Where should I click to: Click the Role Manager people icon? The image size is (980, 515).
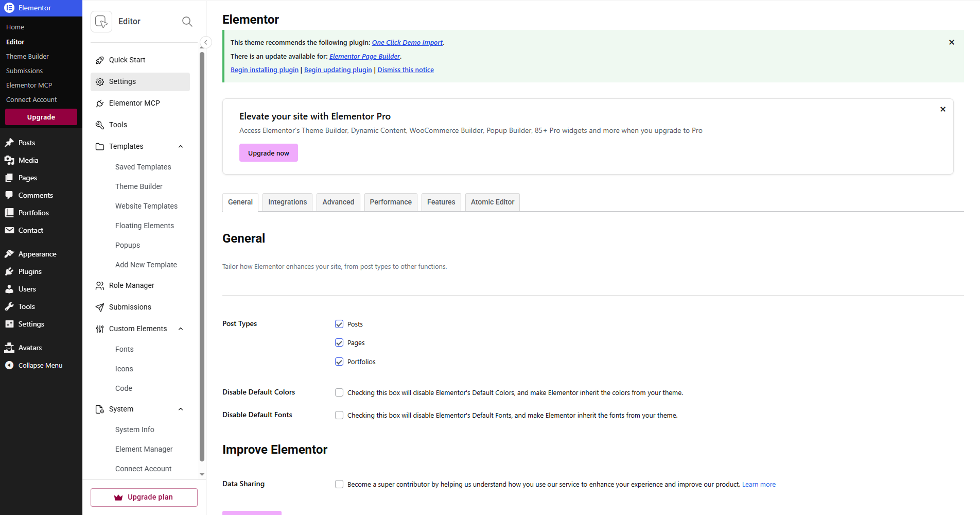100,286
